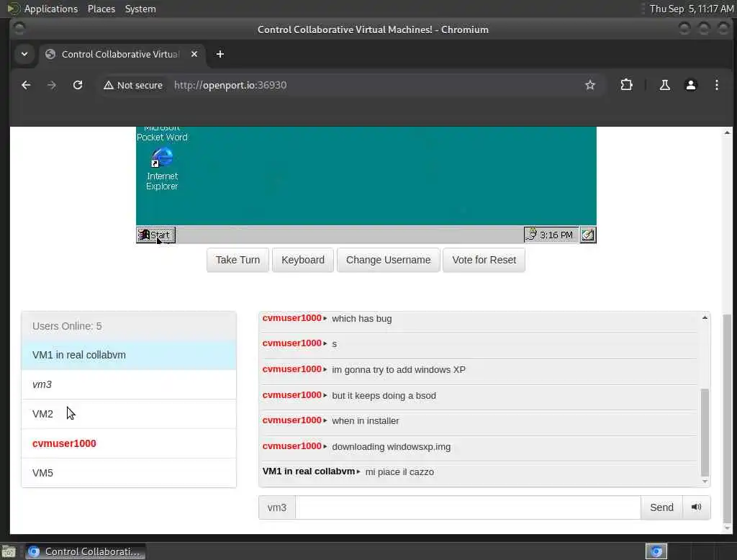
Task: Open a new browser tab
Action: (x=220, y=54)
